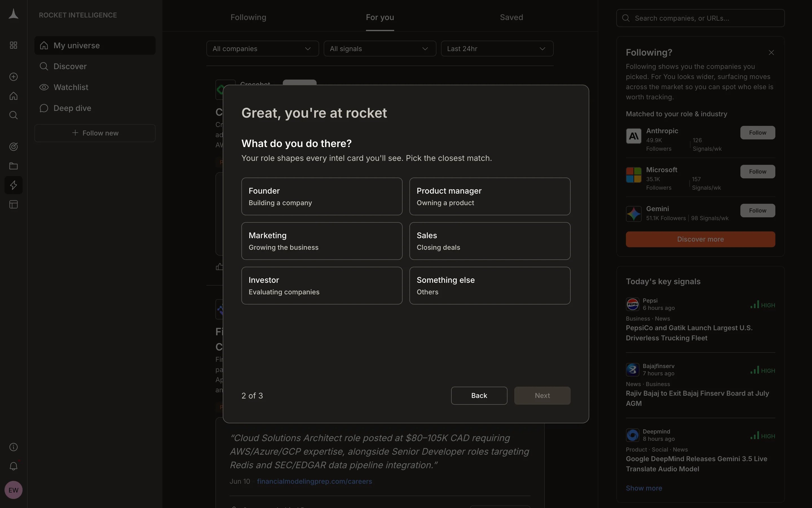The image size is (812, 508).
Task: Open Watchlist in sidebar
Action: [x=95, y=87]
